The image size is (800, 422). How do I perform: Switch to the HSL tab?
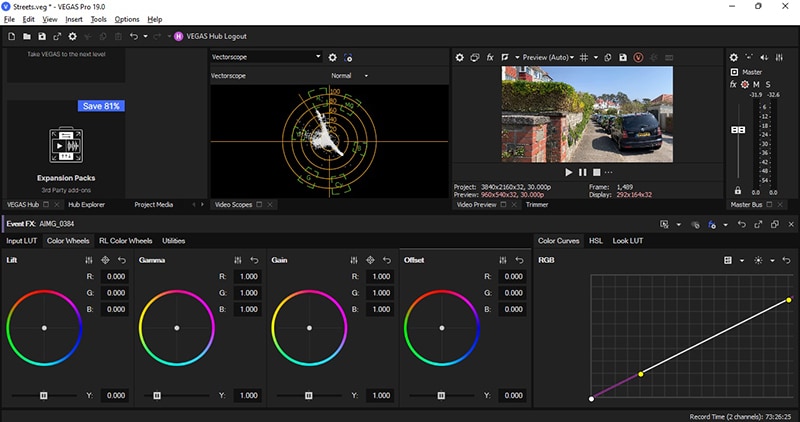tap(596, 241)
